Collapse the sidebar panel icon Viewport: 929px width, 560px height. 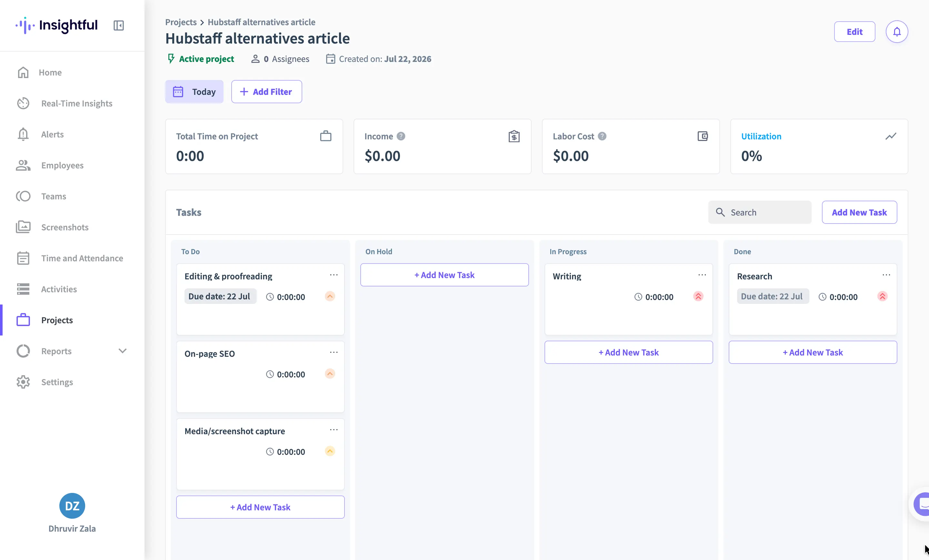(x=118, y=25)
